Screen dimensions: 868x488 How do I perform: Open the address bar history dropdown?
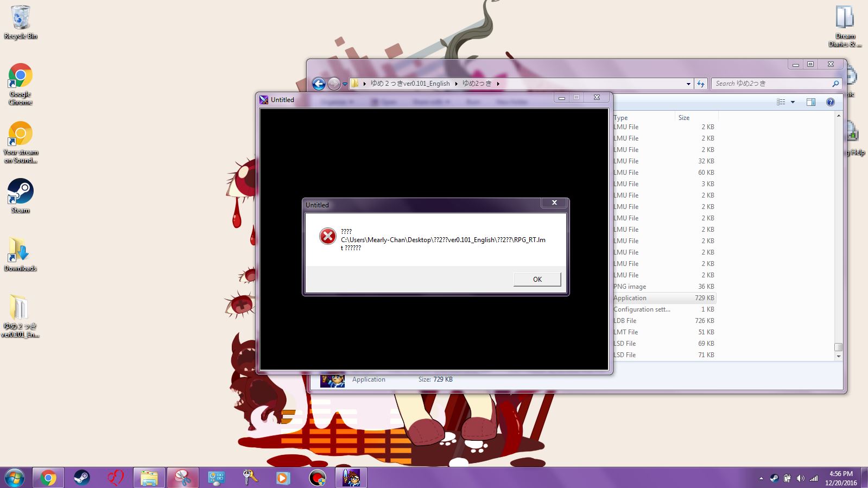[x=688, y=84]
